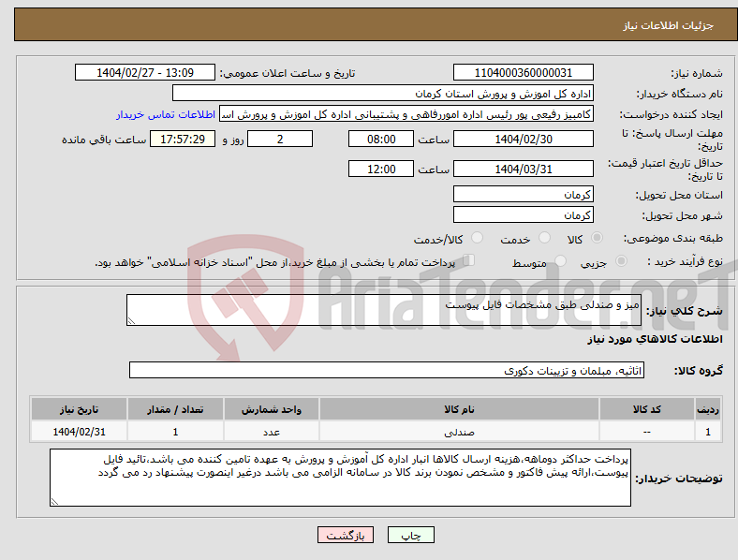Viewport: 738px width, 560px height.
Task: Click the تاریخ نیاز column header
Action: pos(79,409)
